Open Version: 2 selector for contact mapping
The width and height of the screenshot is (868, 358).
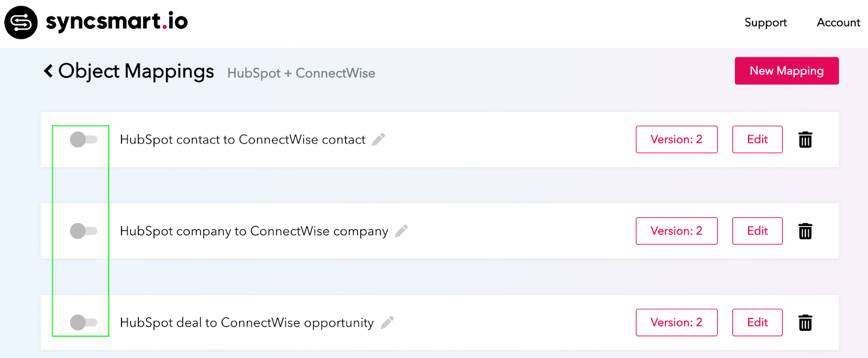(676, 140)
